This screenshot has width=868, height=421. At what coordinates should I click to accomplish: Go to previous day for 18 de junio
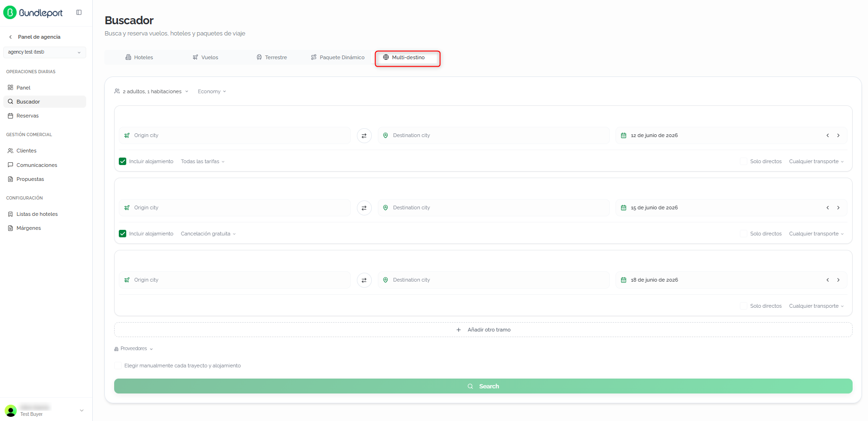point(827,280)
